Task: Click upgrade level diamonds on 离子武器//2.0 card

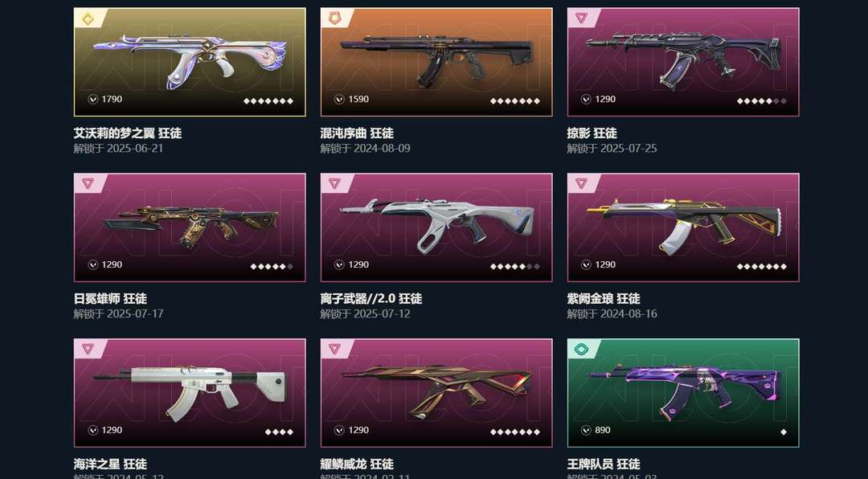Action: tap(515, 266)
